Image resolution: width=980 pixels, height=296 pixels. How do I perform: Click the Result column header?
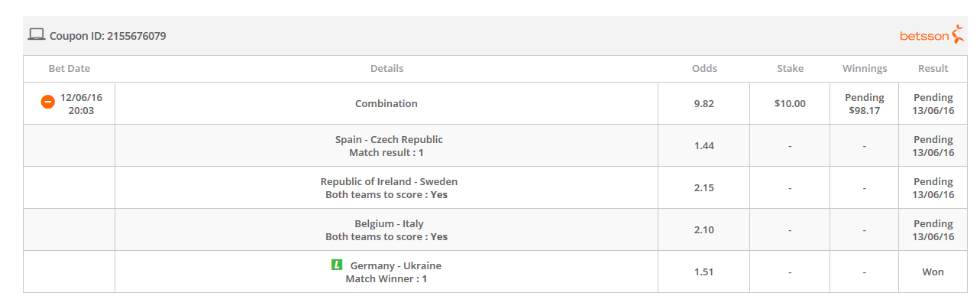[x=933, y=69]
